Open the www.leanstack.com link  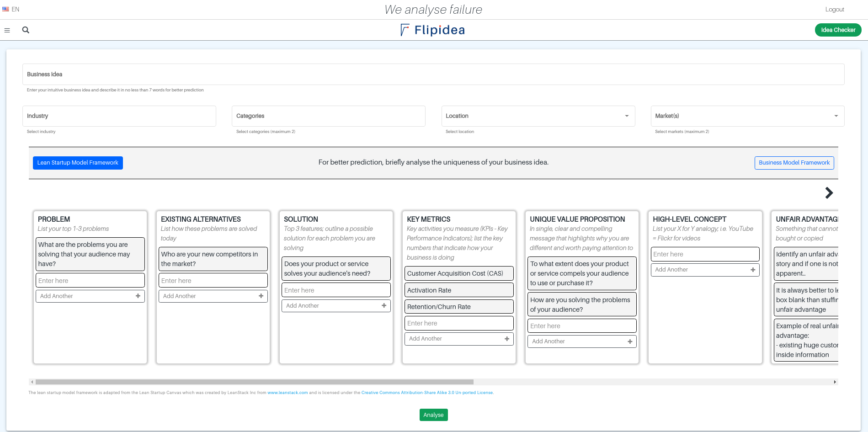288,393
